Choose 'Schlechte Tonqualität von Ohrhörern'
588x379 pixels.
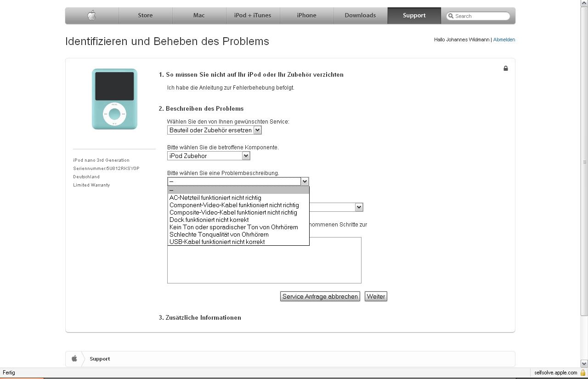(238, 234)
